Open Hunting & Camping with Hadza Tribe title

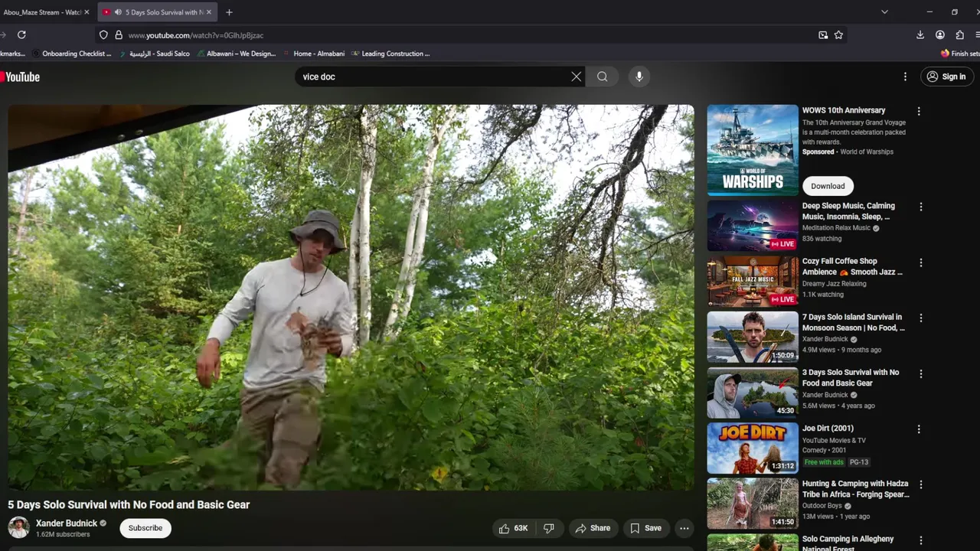pyautogui.click(x=856, y=489)
